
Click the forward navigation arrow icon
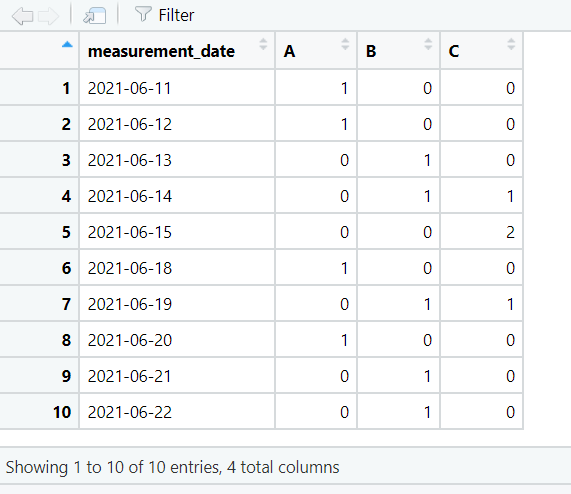(x=49, y=16)
